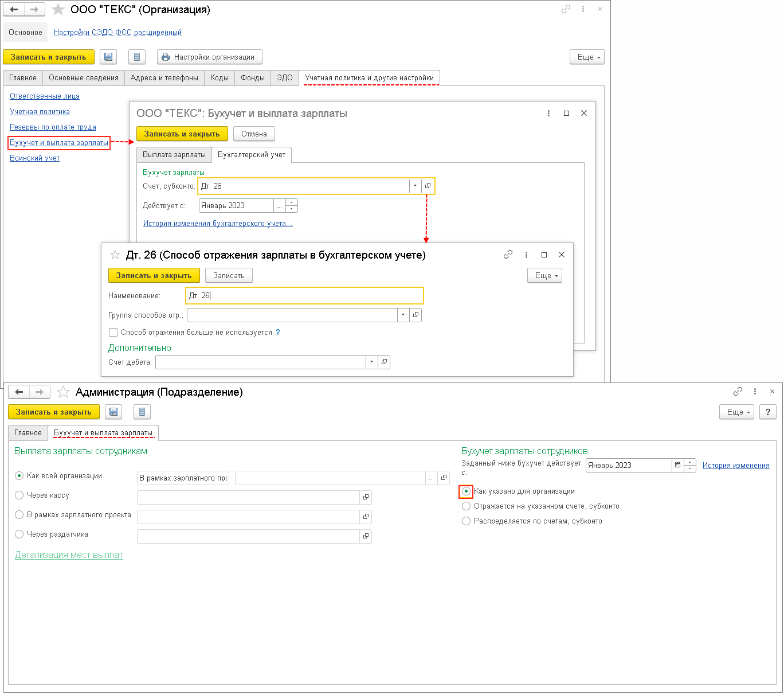Open the Фонды tab
784x695 pixels.
pyautogui.click(x=253, y=78)
